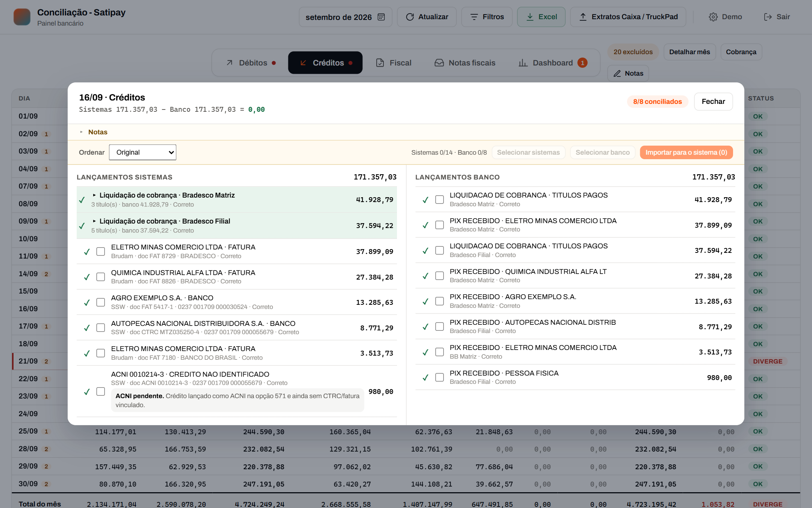Click the refresh icon on Atualizar

410,17
